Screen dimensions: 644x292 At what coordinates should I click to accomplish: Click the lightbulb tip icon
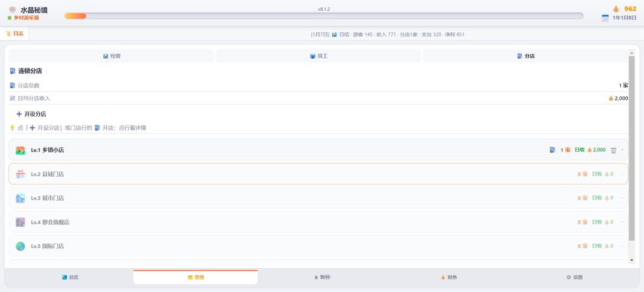point(13,128)
